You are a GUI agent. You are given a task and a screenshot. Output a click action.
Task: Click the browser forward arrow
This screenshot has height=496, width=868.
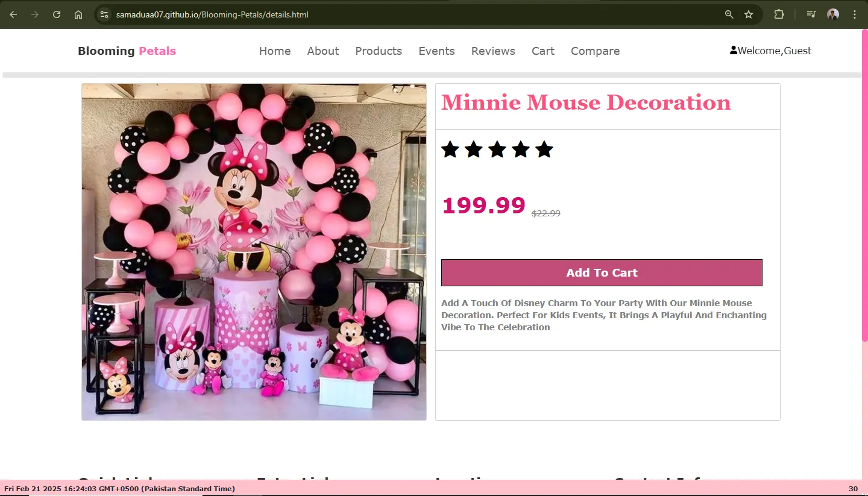(x=35, y=14)
